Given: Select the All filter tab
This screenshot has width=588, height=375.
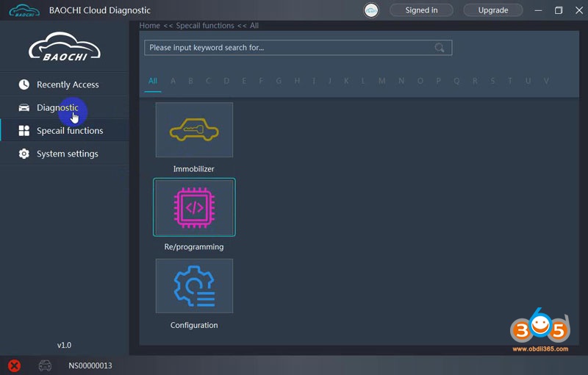Looking at the screenshot, I should click(153, 81).
